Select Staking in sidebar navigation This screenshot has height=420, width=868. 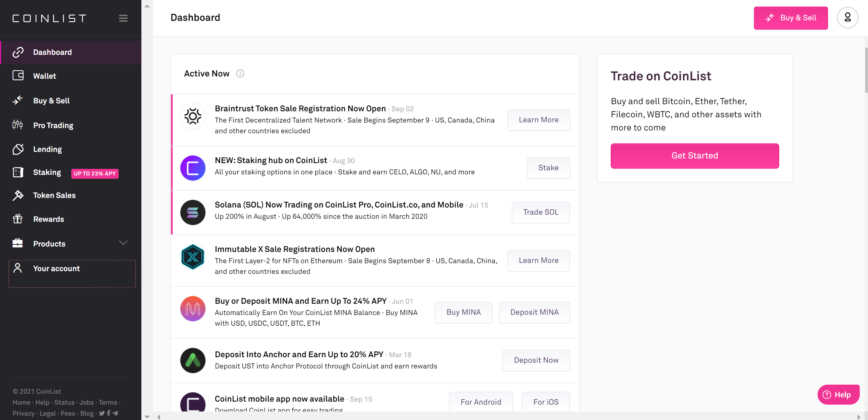pyautogui.click(x=47, y=173)
